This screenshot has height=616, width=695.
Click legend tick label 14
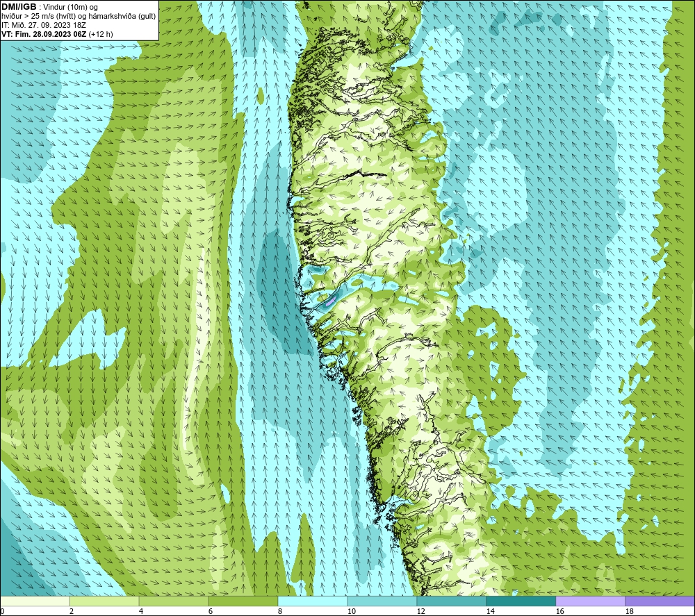coord(490,612)
